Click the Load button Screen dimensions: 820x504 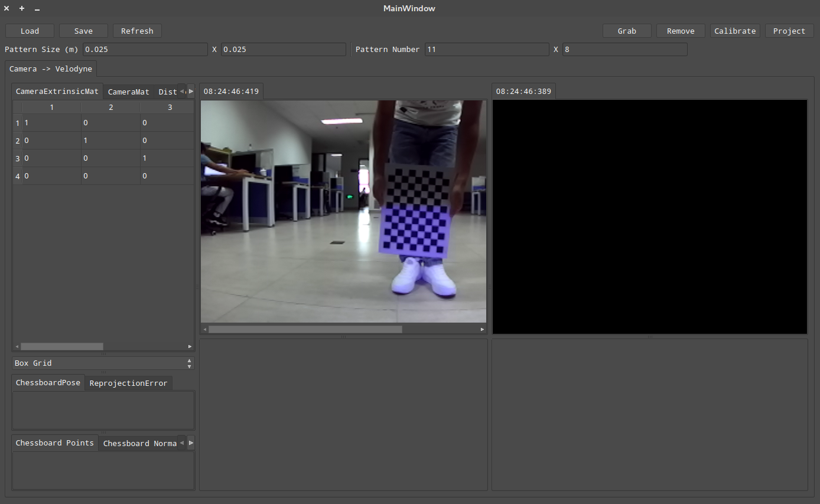click(30, 31)
